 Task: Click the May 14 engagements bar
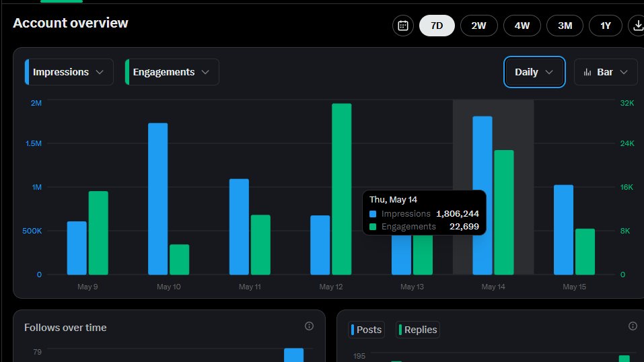tap(504, 212)
